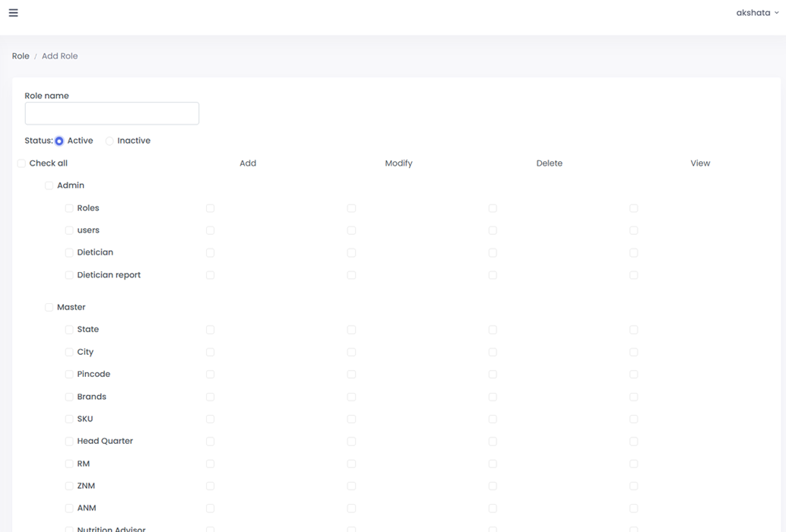
Task: Toggle the State row checkbox
Action: pos(69,330)
